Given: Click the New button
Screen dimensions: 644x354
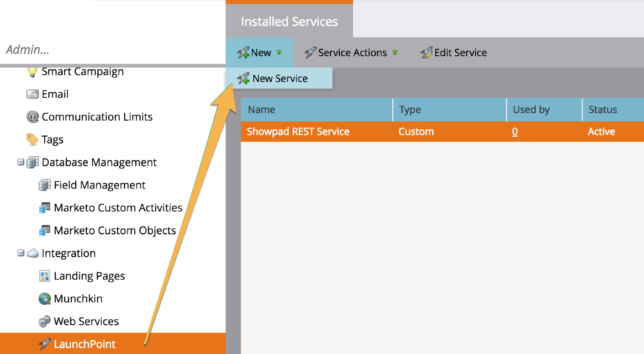Looking at the screenshot, I should point(259,53).
